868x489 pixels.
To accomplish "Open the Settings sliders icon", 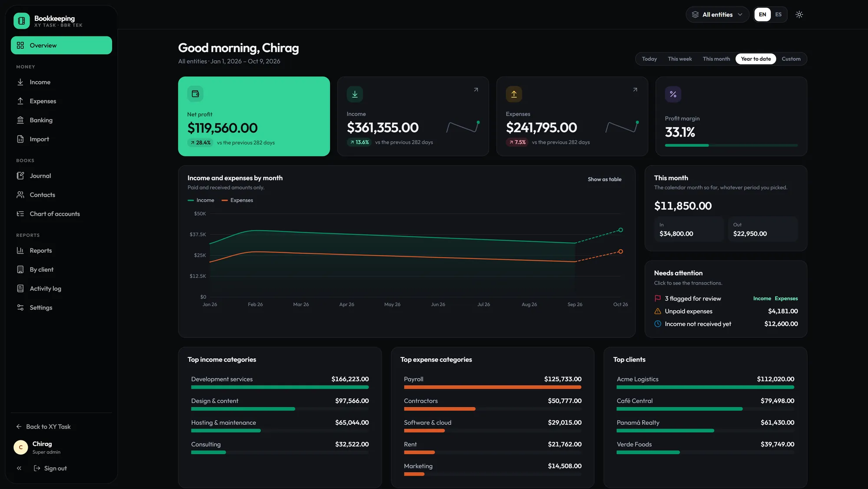I will (20, 308).
